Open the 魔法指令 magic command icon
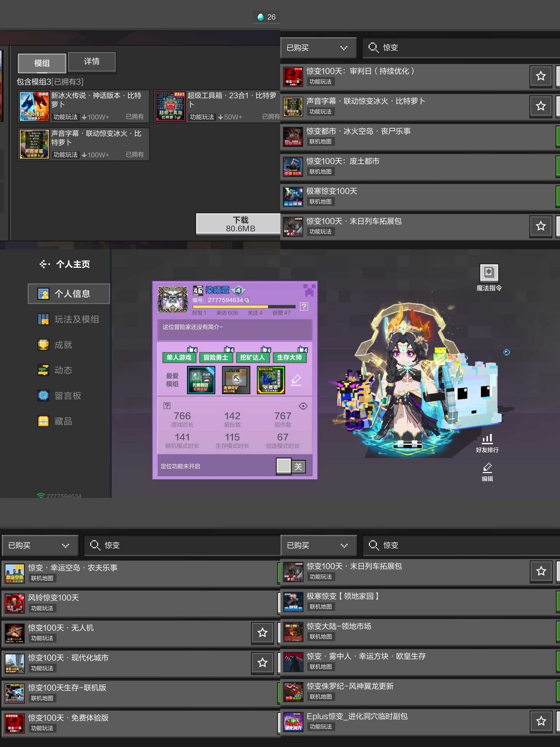The height and width of the screenshot is (747, 560). (488, 272)
